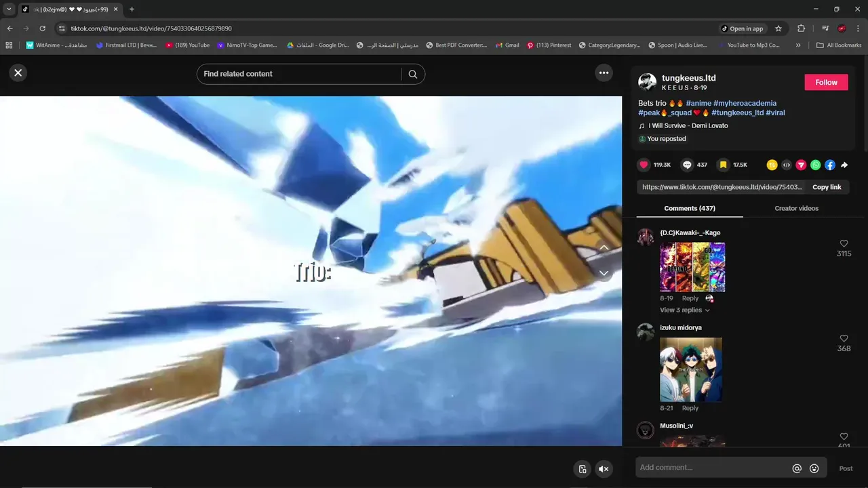The width and height of the screenshot is (868, 488).
Task: Share to Facebook icon
Action: (829, 165)
